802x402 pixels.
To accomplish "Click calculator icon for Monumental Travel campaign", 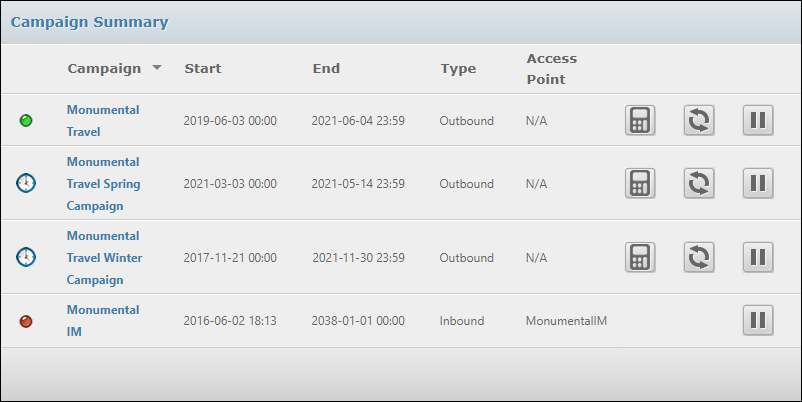I will [x=640, y=121].
